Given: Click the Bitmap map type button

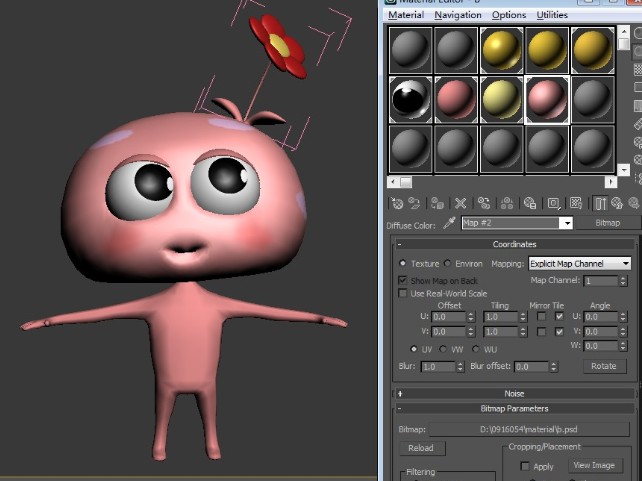Looking at the screenshot, I should pos(608,223).
